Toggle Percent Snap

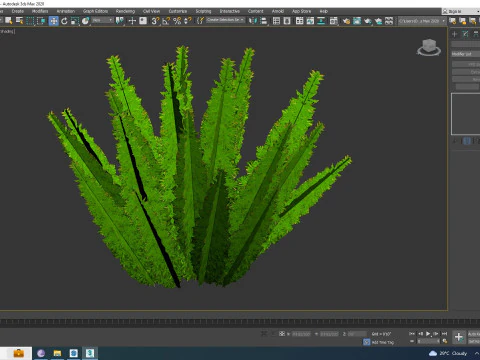(177, 21)
